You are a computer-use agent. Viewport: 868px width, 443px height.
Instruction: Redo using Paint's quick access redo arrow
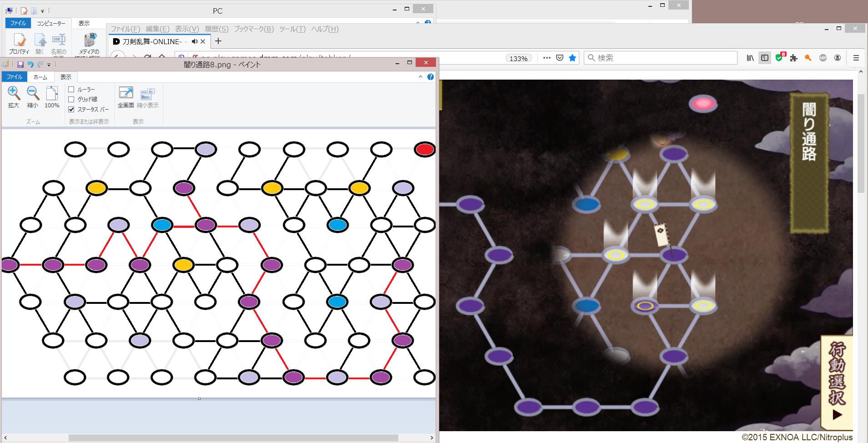click(40, 65)
